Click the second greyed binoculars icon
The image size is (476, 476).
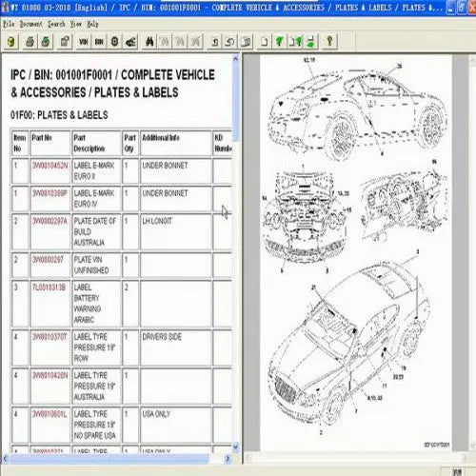(x=180, y=42)
